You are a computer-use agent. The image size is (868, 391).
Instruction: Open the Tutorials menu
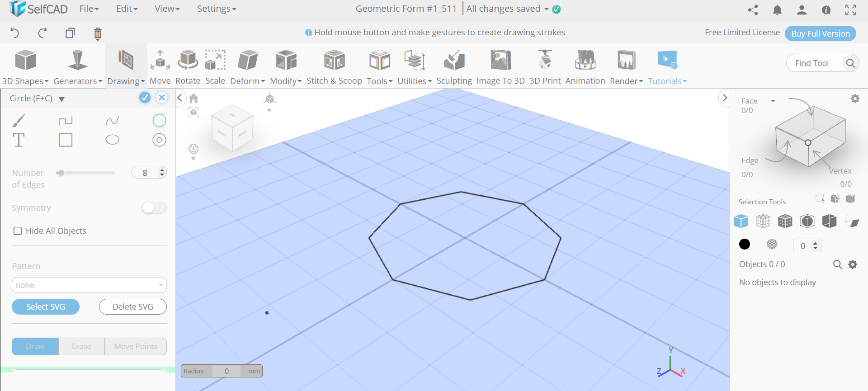pos(667,67)
